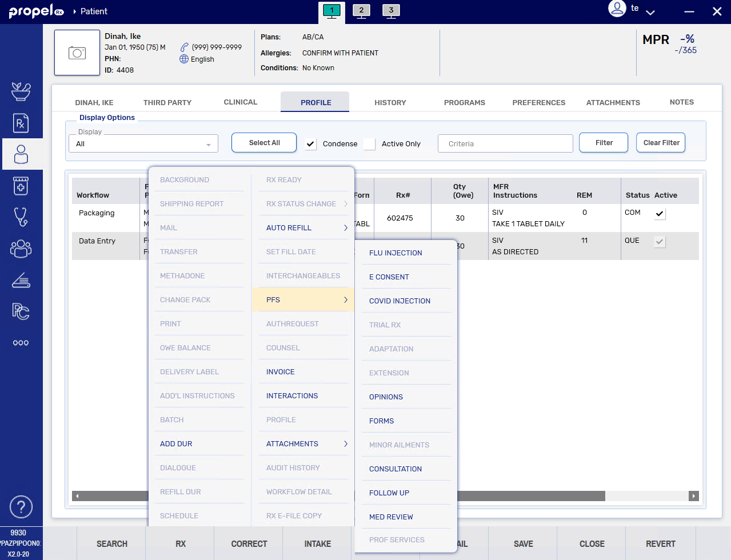
Task: Enable the Active Only checkbox
Action: coord(370,144)
